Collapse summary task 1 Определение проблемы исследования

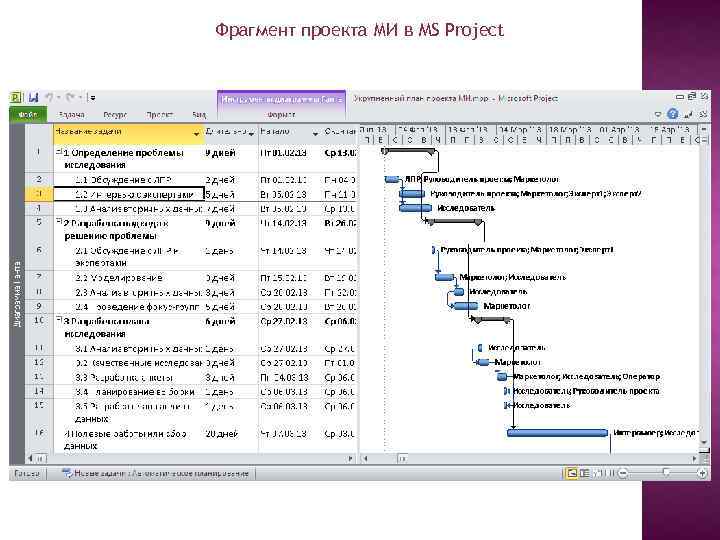[58, 152]
